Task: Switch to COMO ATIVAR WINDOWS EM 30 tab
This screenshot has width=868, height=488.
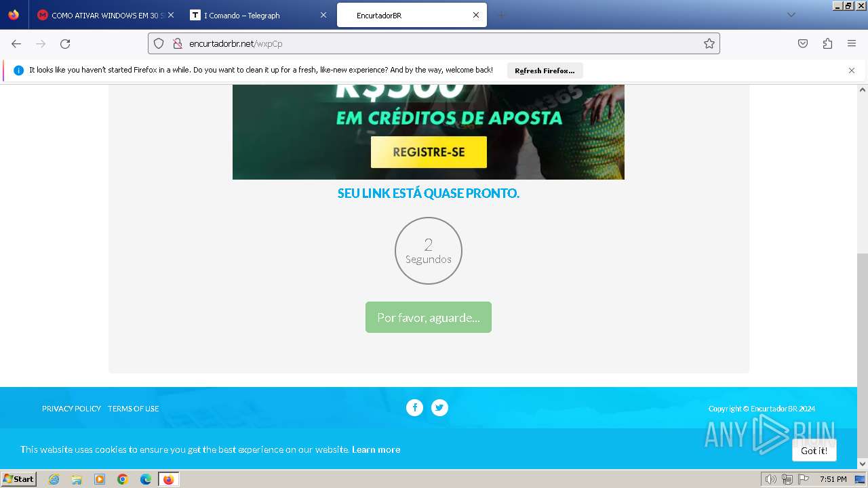Action: [105, 15]
